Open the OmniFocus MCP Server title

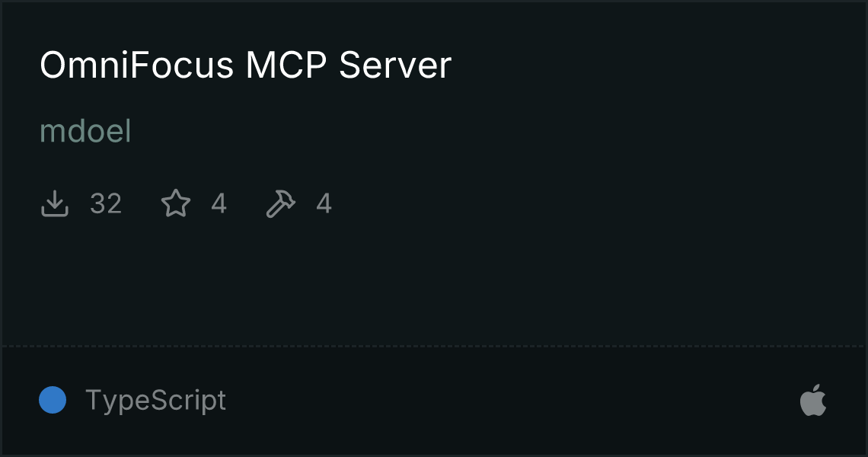click(246, 65)
